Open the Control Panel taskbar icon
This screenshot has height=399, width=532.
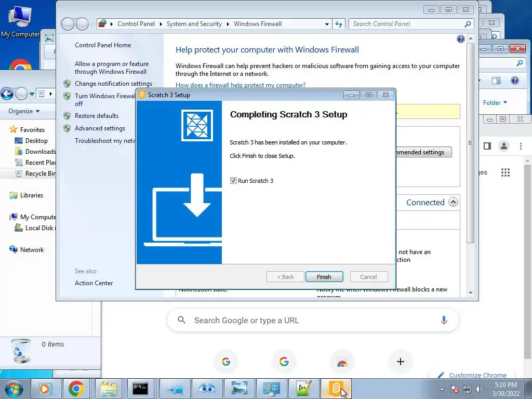click(x=271, y=389)
